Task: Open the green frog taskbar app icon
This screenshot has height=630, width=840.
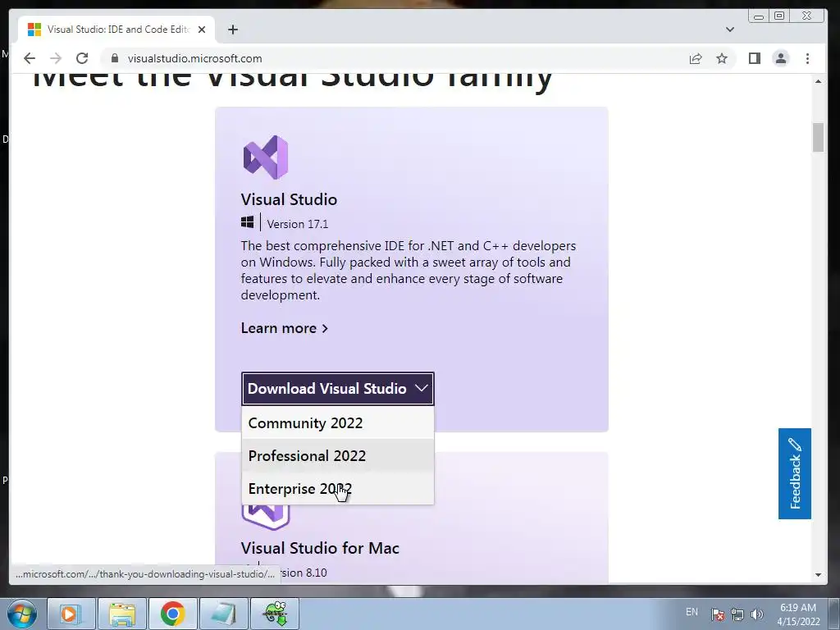Action: click(275, 614)
